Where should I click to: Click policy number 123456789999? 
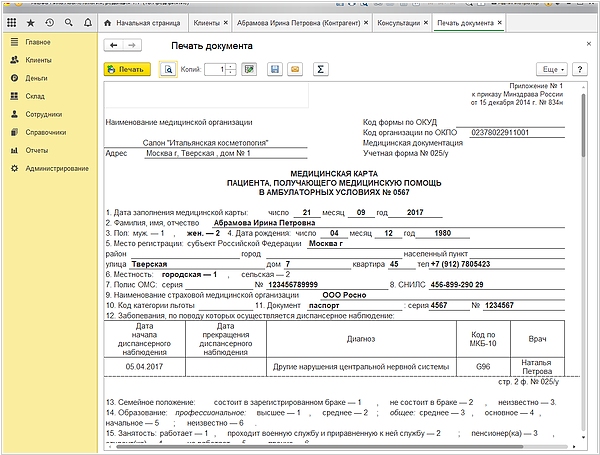coord(293,285)
